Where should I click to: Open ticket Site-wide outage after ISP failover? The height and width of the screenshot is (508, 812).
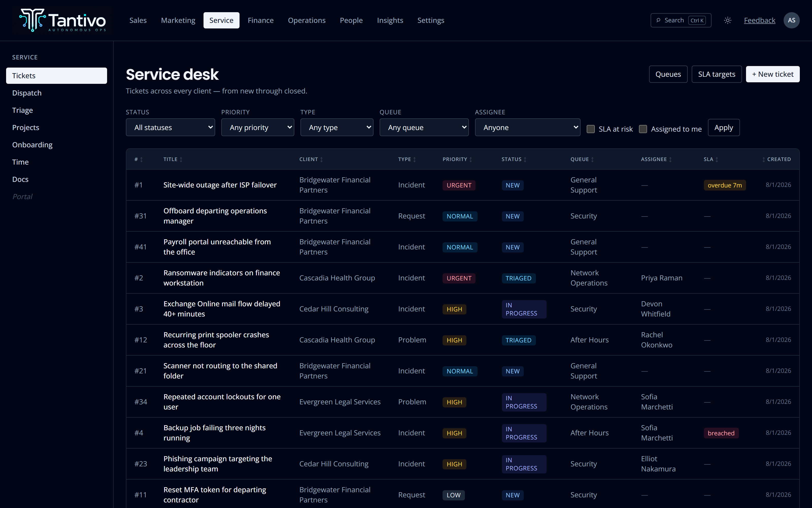tap(220, 185)
